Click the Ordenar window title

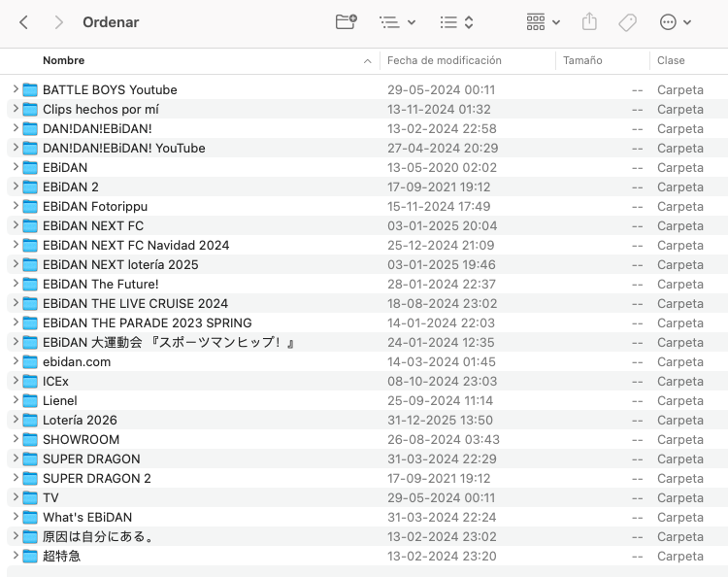[111, 22]
